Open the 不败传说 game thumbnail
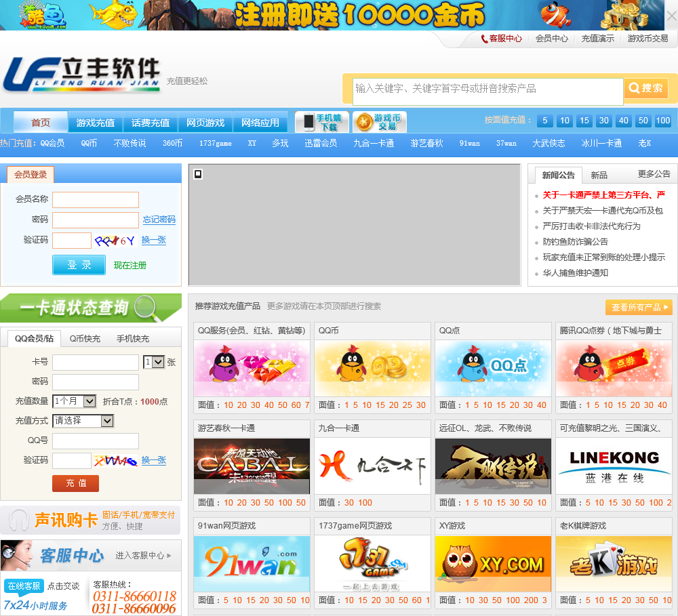The width and height of the screenshot is (678, 616). pos(493,466)
